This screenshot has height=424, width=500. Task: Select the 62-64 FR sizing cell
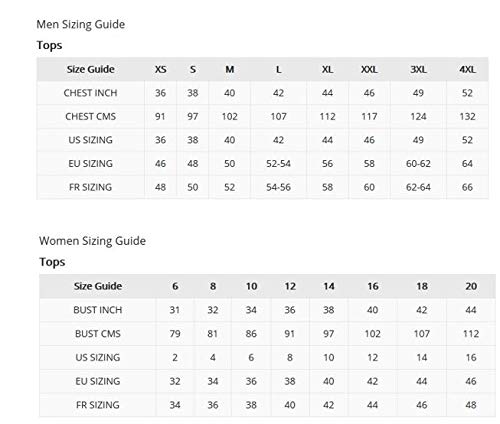[x=418, y=187]
